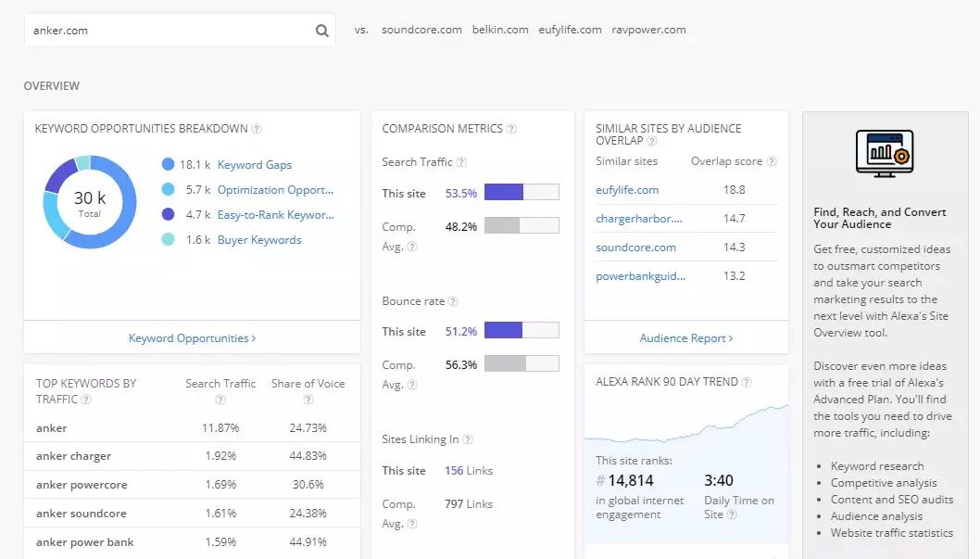This screenshot has height=559, width=980.
Task: Open the Keyword Opportunities link
Action: pyautogui.click(x=192, y=338)
